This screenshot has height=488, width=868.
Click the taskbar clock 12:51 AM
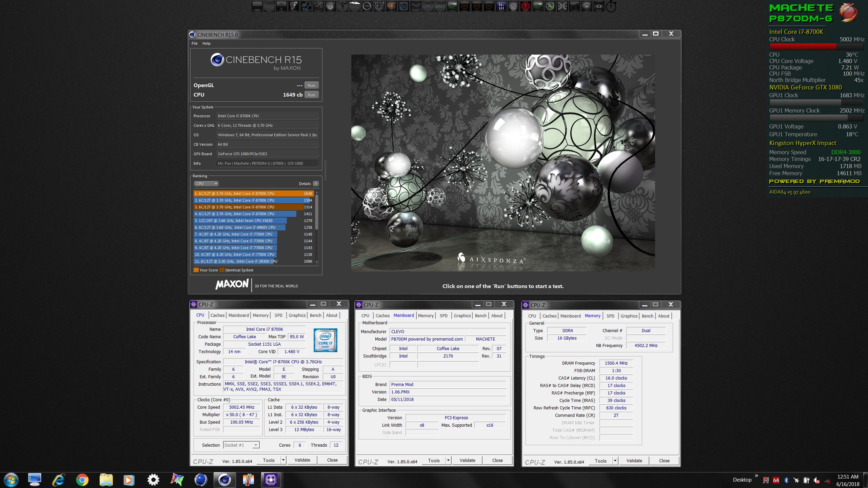(848, 476)
